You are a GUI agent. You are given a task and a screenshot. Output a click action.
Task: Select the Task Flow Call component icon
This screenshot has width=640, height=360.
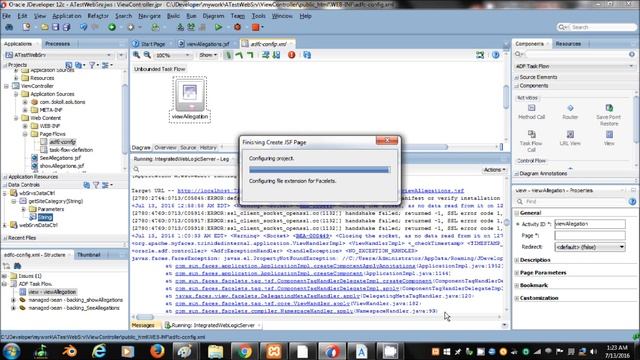(x=531, y=134)
